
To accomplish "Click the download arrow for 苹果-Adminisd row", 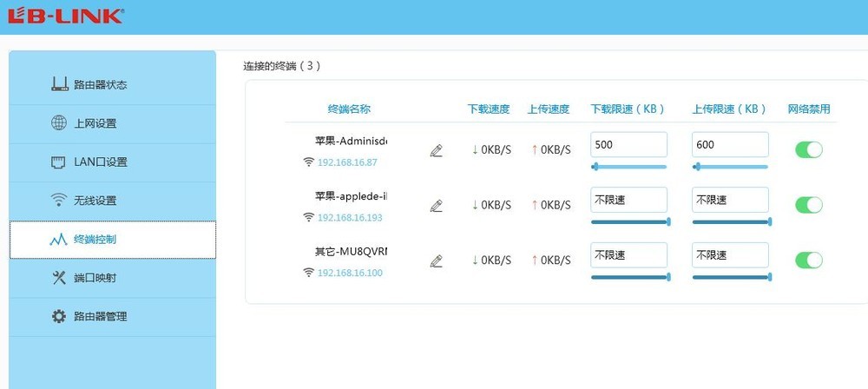I will (475, 149).
